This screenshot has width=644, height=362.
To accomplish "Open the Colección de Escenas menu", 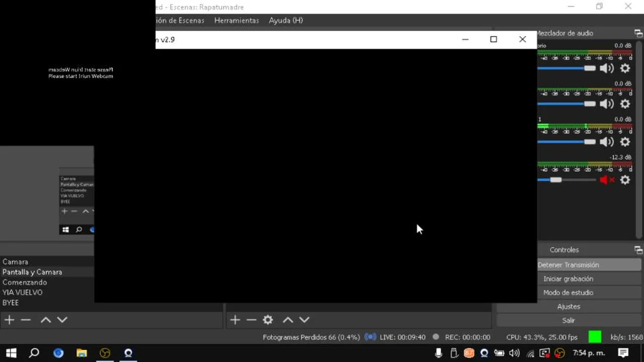I will click(x=180, y=21).
